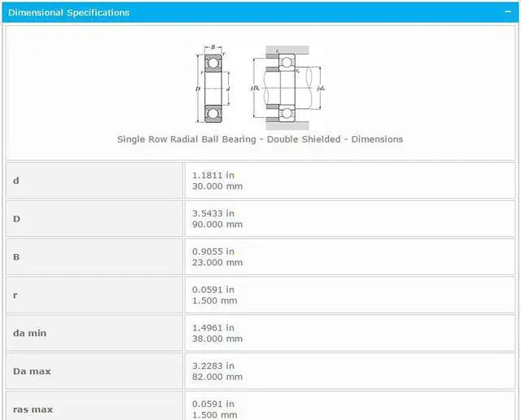521x420 pixels.
Task: Click the 90.000 mm outer diameter value
Action: pos(217,225)
